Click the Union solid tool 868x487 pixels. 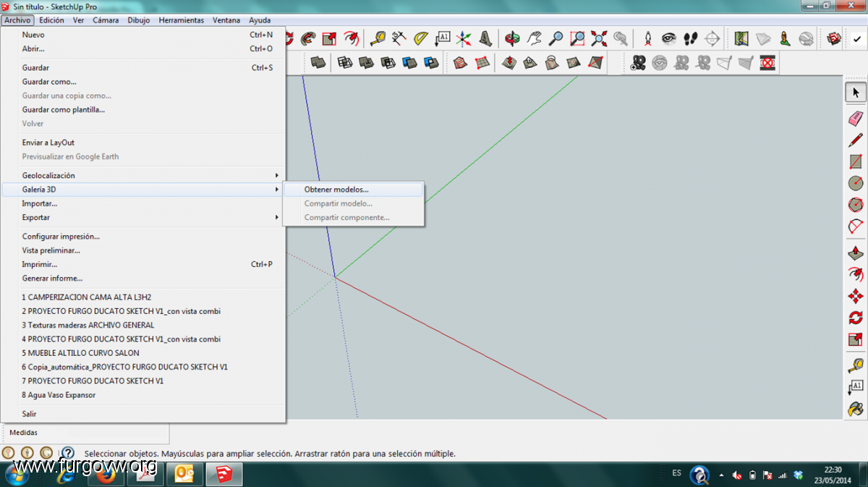pyautogui.click(x=367, y=63)
